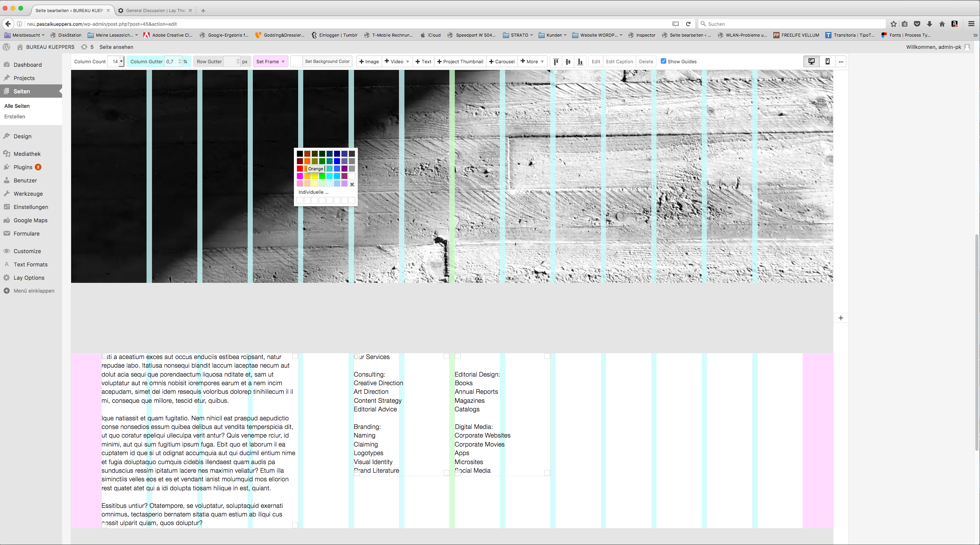Switch to phone layout view icon
Viewport: 980px width, 545px height.
(828, 61)
